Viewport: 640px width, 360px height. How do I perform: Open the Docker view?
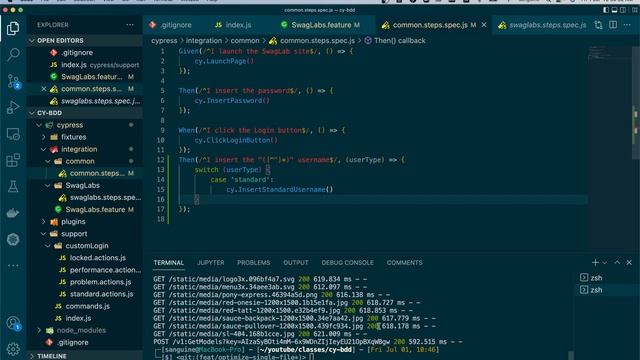(13, 213)
